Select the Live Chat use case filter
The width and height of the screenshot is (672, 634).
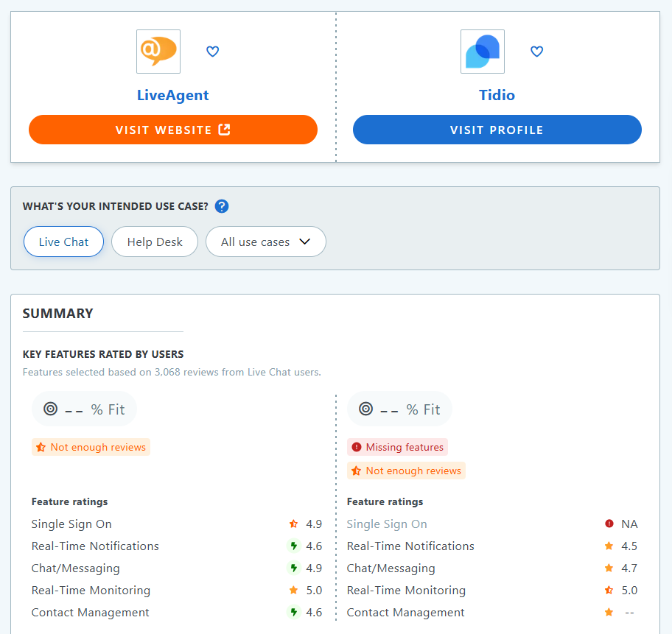point(63,242)
